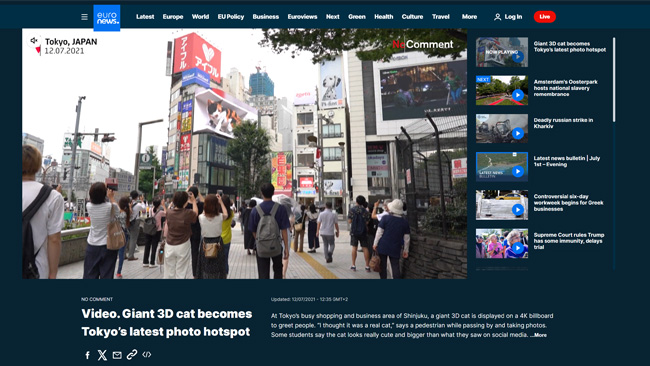Open the Business section

[266, 17]
